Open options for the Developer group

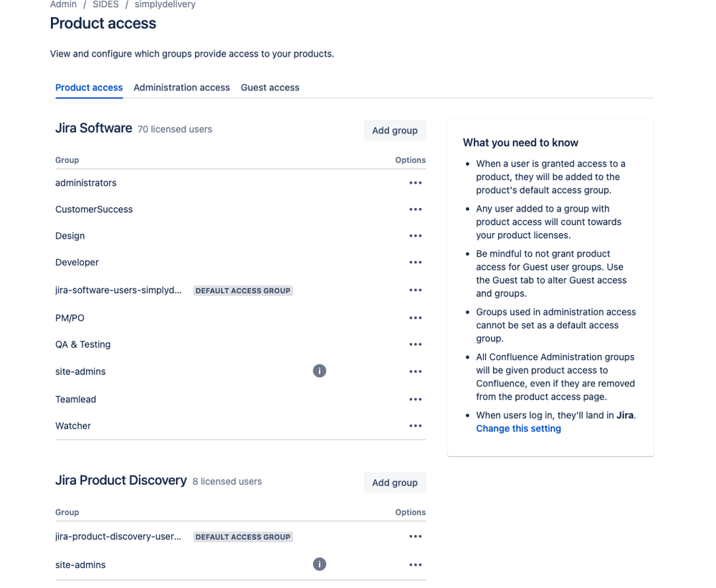tap(415, 262)
